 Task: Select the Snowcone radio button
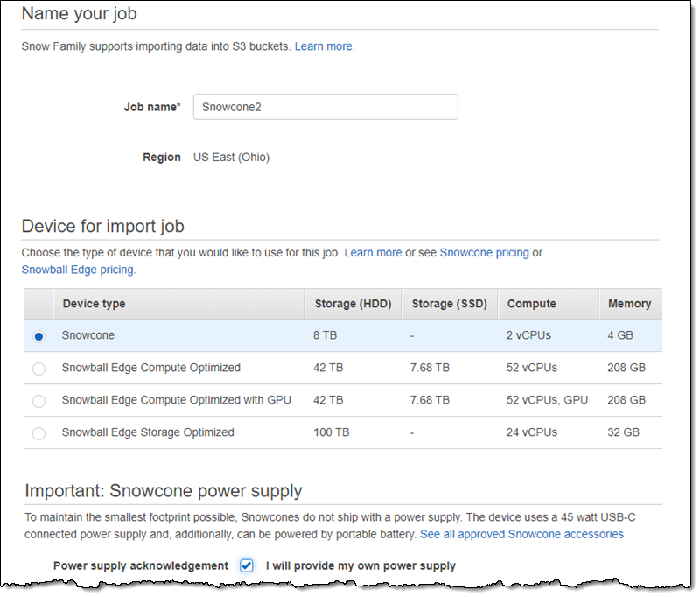coord(38,336)
